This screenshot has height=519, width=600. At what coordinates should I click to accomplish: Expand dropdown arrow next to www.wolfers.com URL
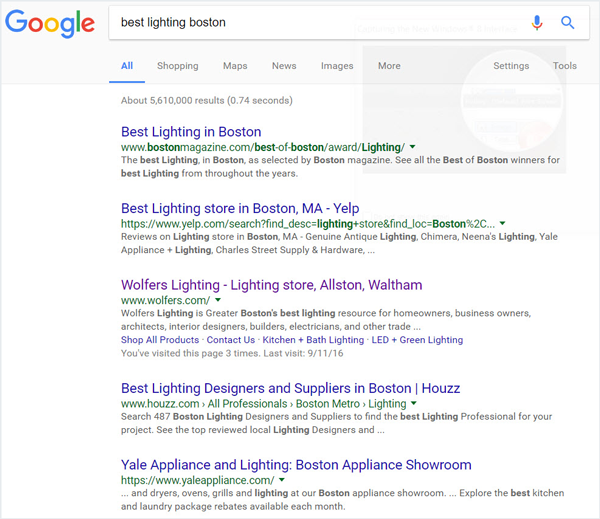click(x=218, y=300)
